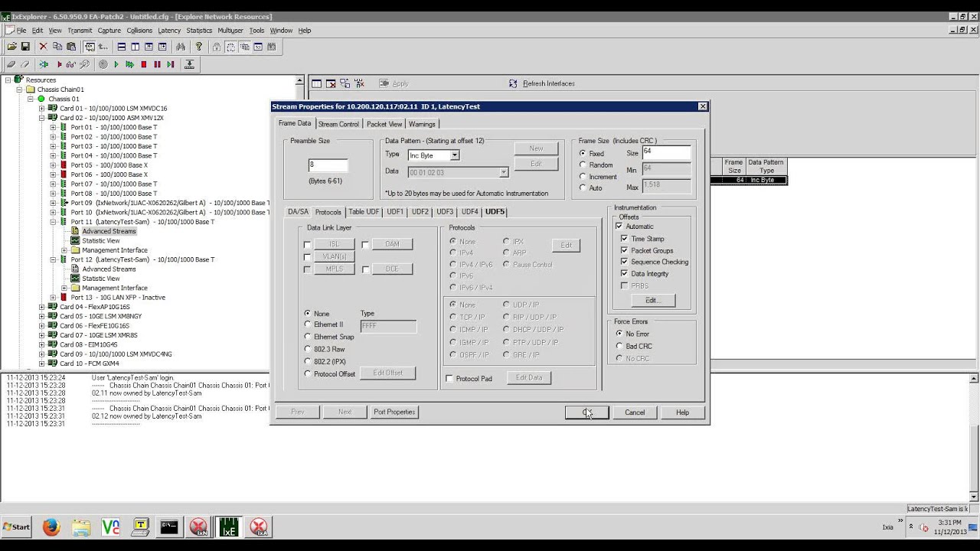Viewport: 980px width, 551px height.
Task: Click the red X delete icon
Action: pos(44,47)
